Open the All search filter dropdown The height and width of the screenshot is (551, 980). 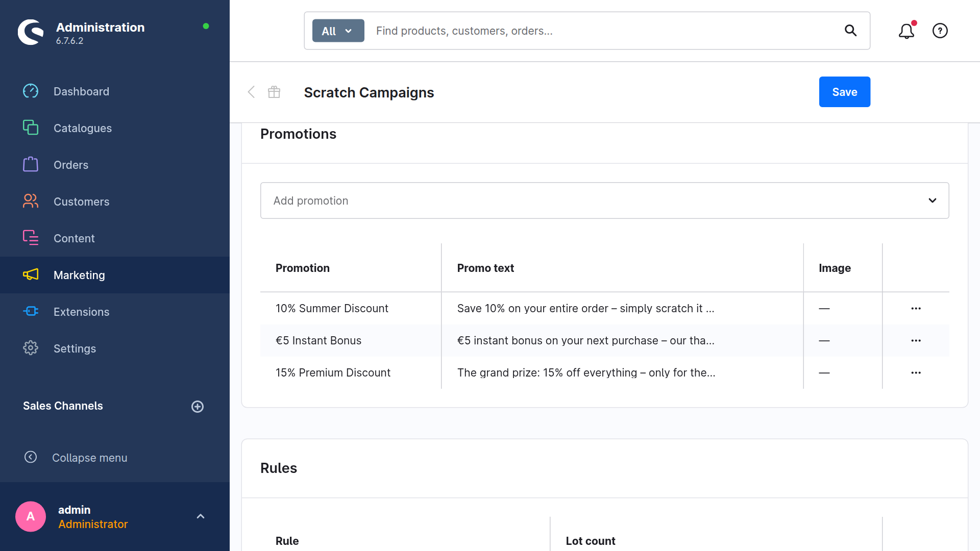coord(338,31)
